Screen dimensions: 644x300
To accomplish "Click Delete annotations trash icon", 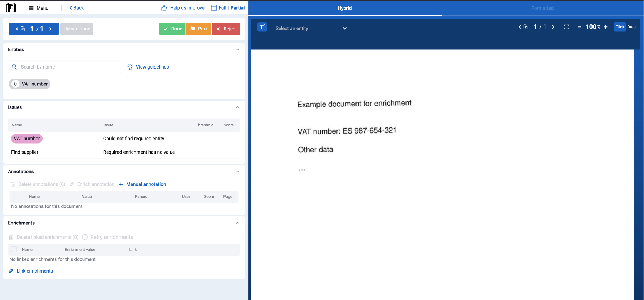I will 13,184.
